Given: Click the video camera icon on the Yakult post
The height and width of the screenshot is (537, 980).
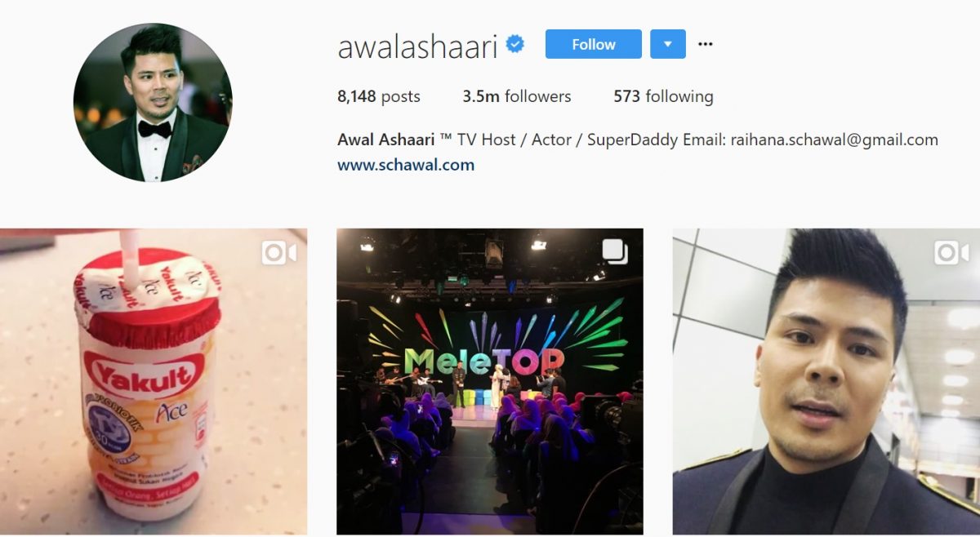Looking at the screenshot, I should click(279, 253).
